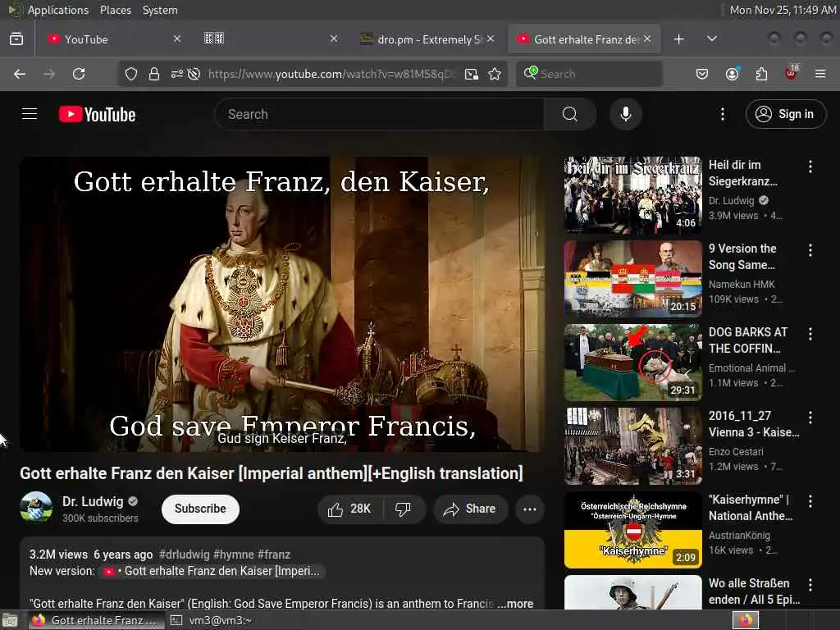The image size is (840, 630).
Task: Open options for Wo alle Straßen enden video
Action: pyautogui.click(x=810, y=585)
